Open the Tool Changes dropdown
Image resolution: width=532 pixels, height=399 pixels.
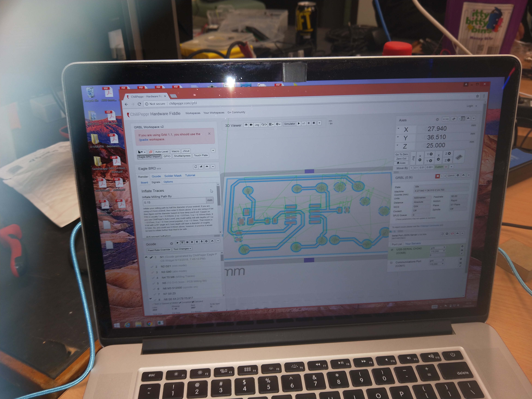(182, 249)
